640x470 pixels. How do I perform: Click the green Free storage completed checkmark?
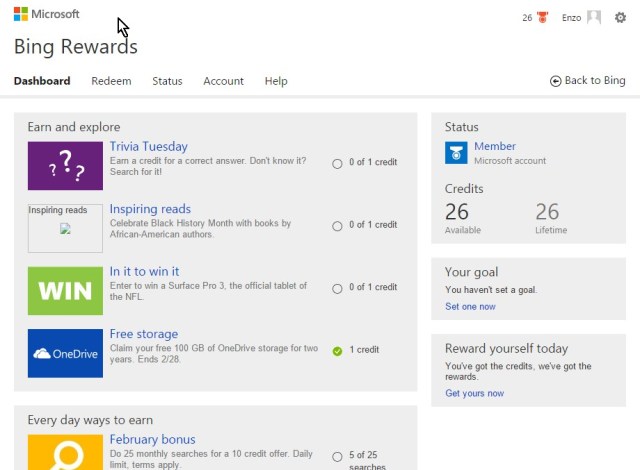click(337, 351)
